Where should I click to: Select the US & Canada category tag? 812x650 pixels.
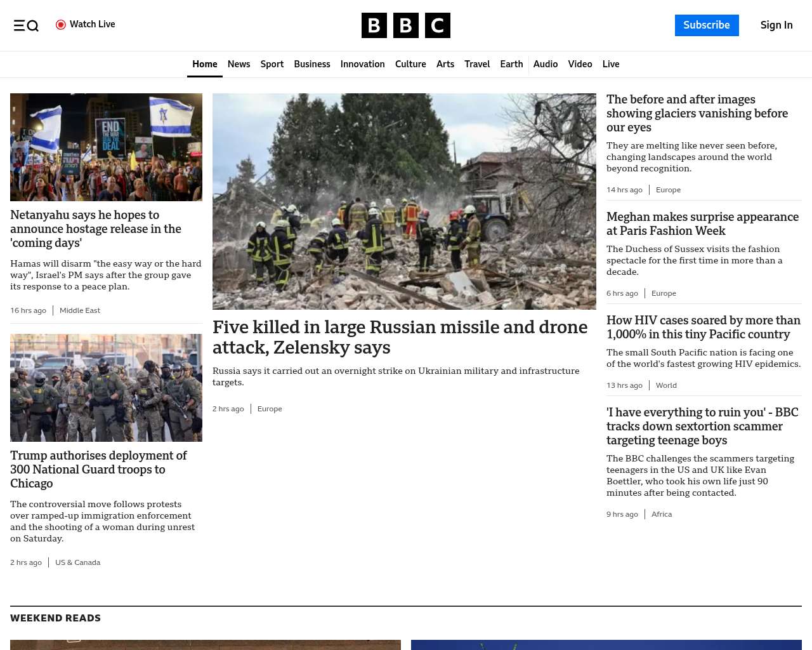click(77, 562)
